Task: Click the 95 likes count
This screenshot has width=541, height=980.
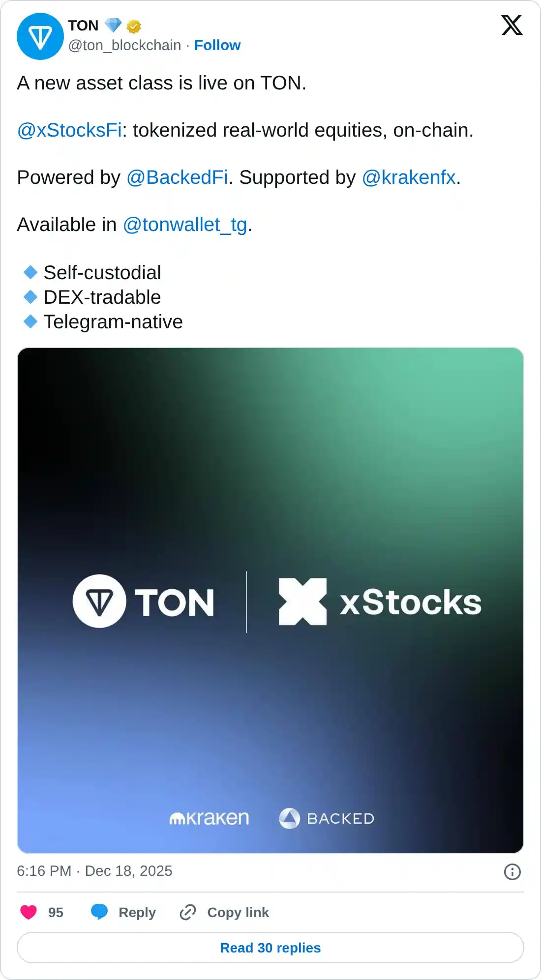Action: pos(56,912)
